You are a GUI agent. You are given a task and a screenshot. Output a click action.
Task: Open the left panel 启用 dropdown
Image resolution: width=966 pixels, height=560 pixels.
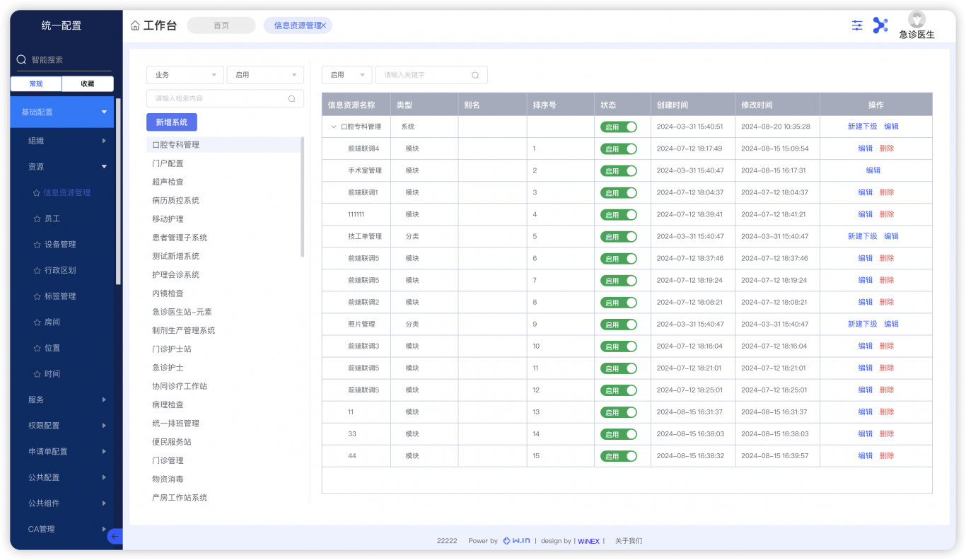point(265,75)
